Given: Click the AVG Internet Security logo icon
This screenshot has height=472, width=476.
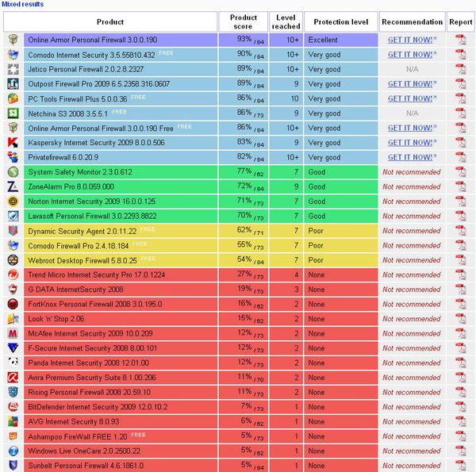Looking at the screenshot, I should coord(13,421).
